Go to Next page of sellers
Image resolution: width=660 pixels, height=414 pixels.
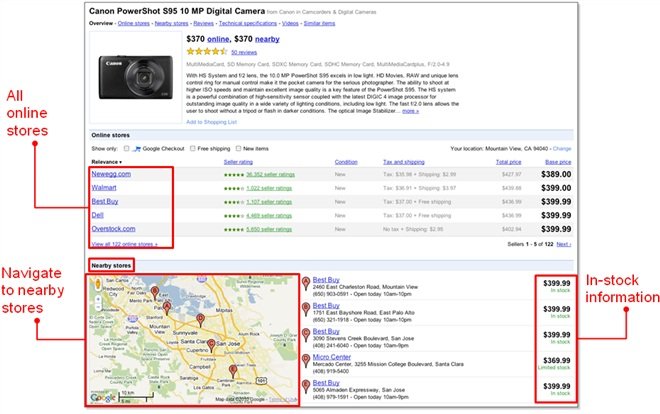pos(564,244)
